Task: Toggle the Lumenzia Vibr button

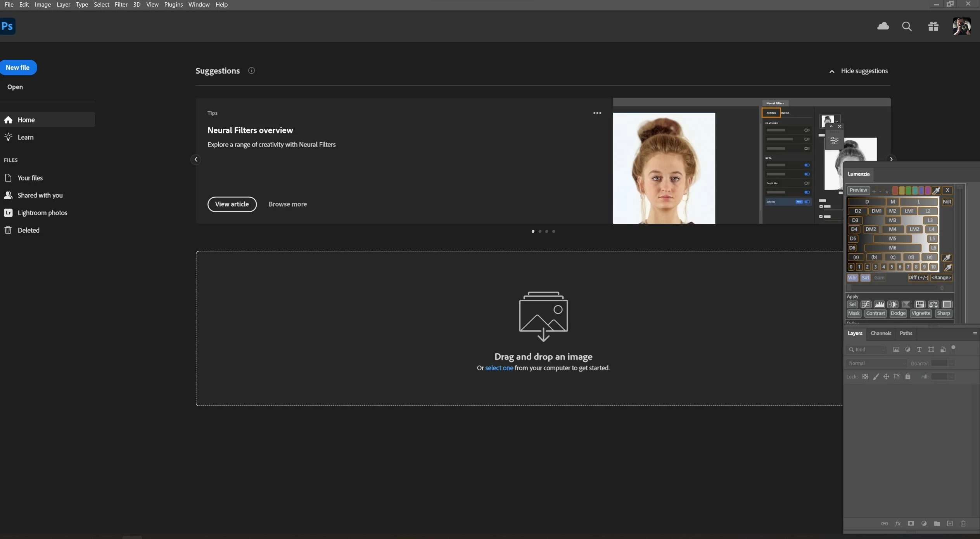Action: click(852, 278)
